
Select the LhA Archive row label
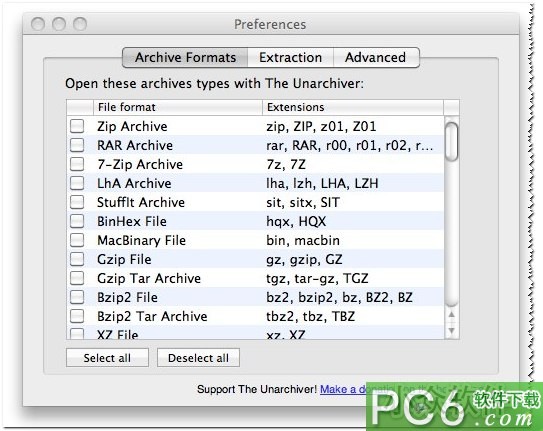(134, 183)
